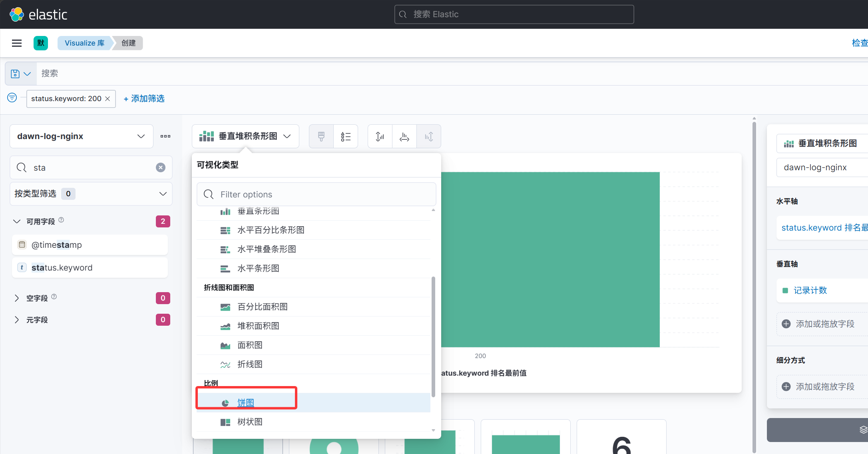The width and height of the screenshot is (868, 454).
Task: Choose 折线图 from visualization list
Action: 313,364
